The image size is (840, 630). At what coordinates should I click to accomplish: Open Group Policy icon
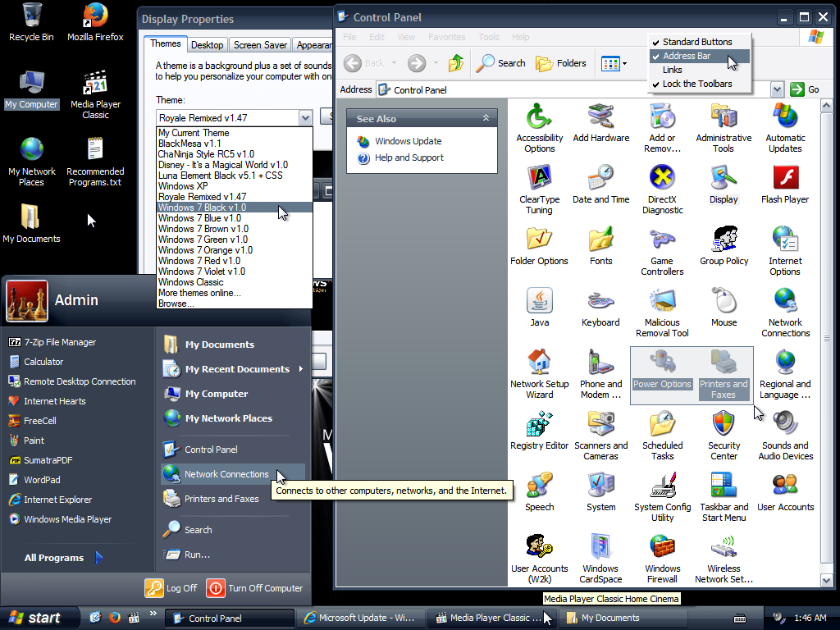pos(724,246)
